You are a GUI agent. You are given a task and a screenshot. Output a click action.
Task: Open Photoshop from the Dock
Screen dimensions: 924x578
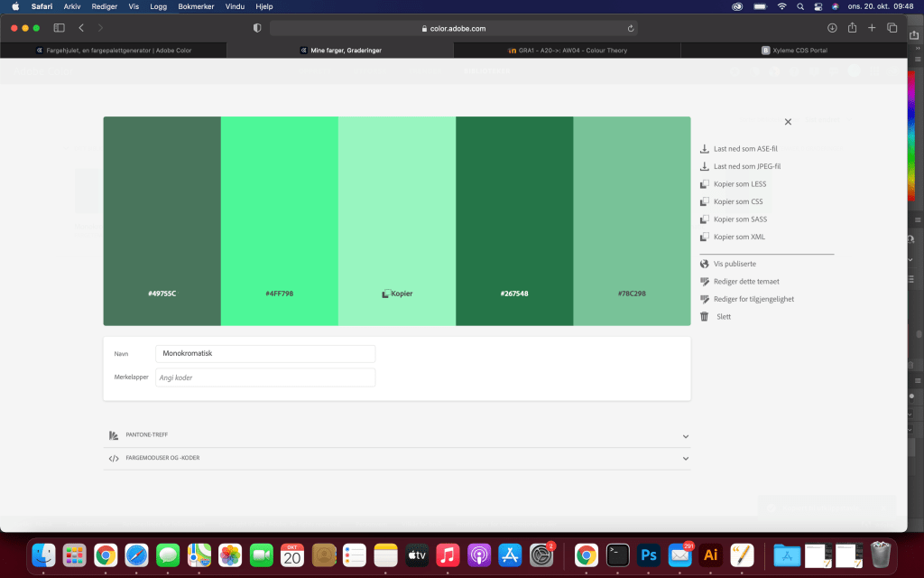(648, 555)
